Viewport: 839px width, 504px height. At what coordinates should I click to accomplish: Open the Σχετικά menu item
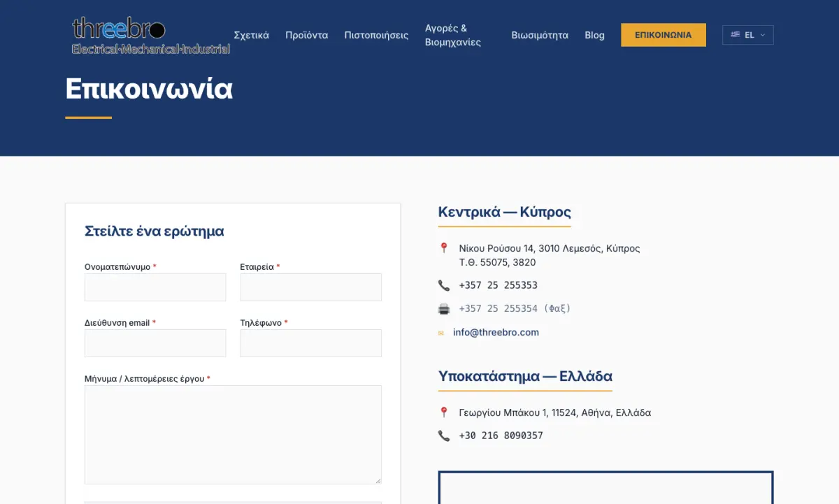click(251, 35)
